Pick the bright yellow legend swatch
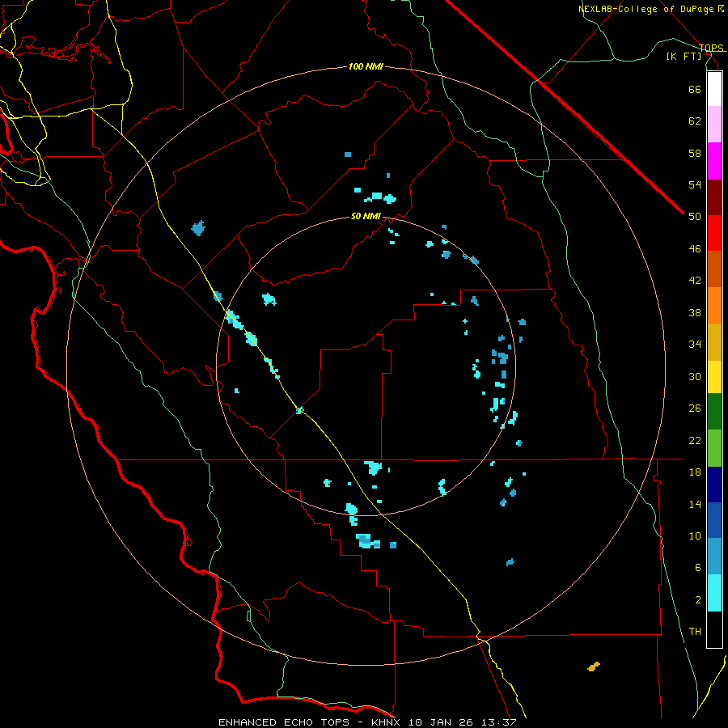This screenshot has height=728, width=728. (x=714, y=377)
